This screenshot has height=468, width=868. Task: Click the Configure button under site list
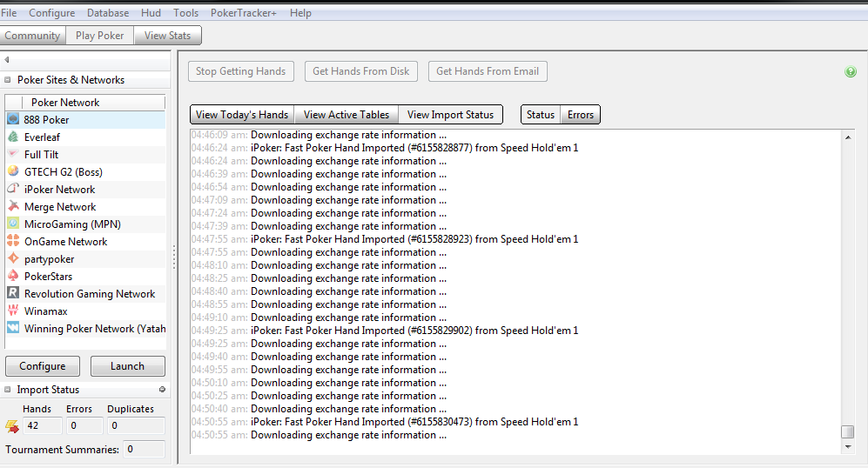pyautogui.click(x=43, y=366)
